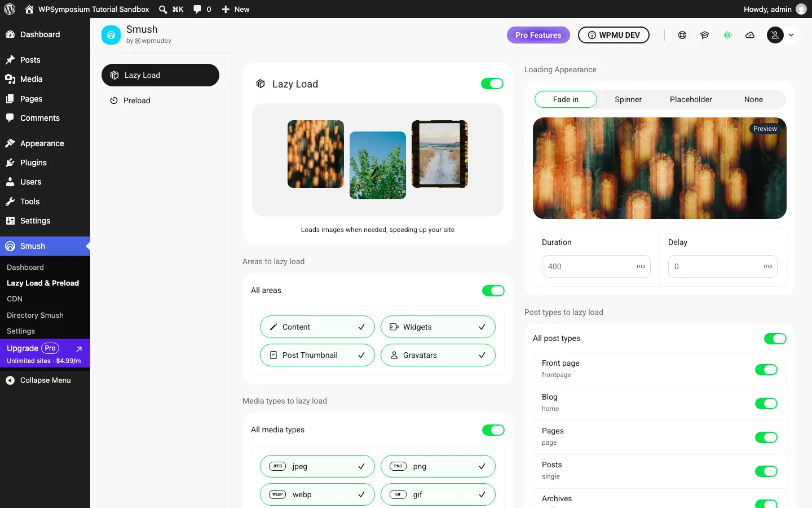
Task: Click the Duration input field
Action: click(596, 266)
